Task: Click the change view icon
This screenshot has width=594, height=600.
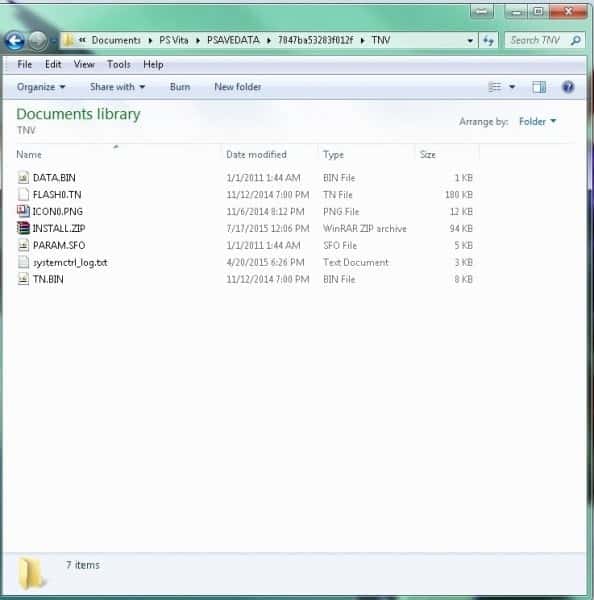Action: (495, 87)
